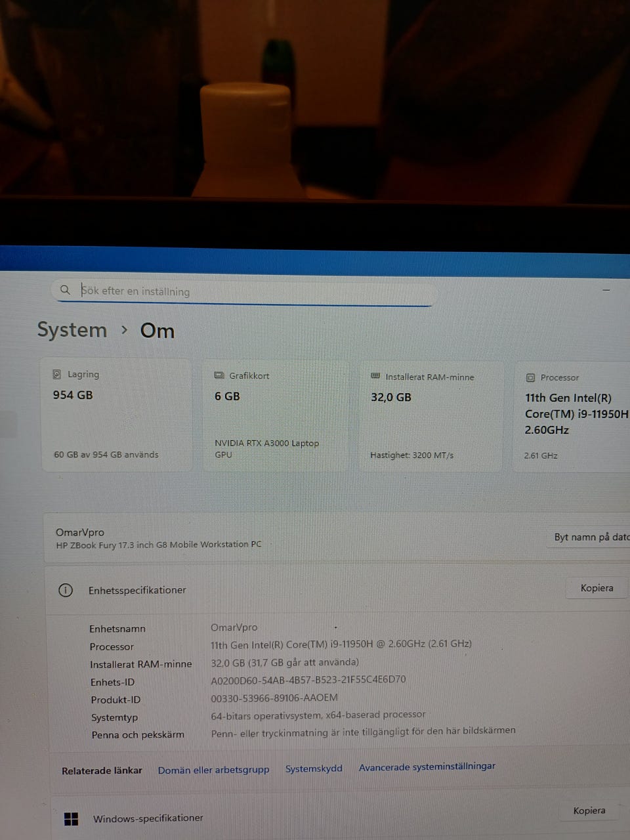Click the Enhetsspecifikationer info icon
The image size is (630, 840).
pyautogui.click(x=66, y=590)
